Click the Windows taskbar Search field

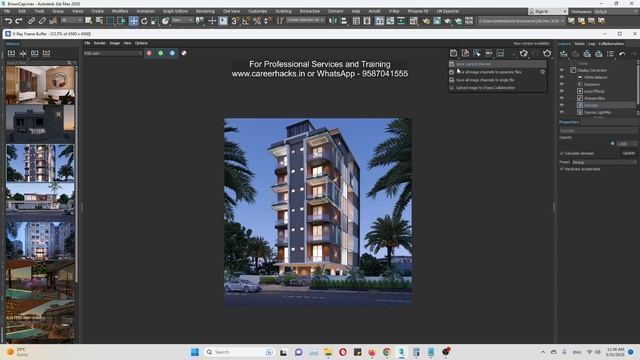tap(239, 352)
